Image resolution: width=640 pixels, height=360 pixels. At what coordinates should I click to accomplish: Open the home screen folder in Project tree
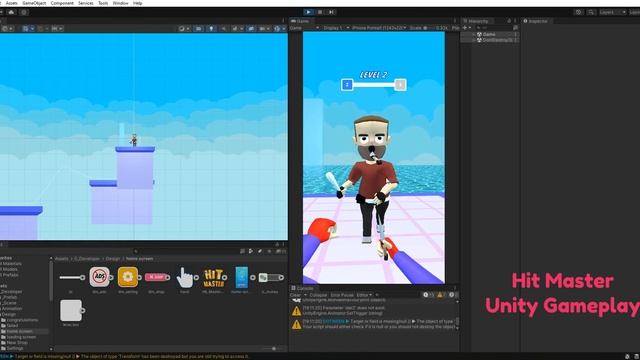pyautogui.click(x=19, y=331)
